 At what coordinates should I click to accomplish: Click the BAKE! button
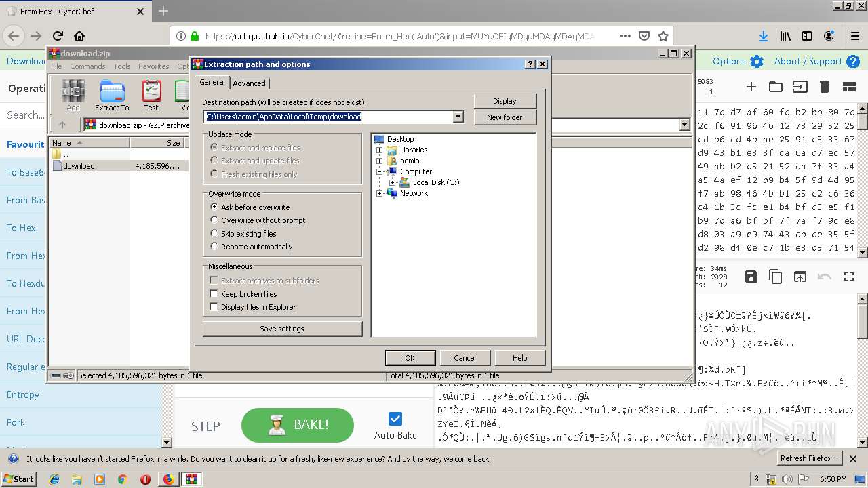[298, 425]
